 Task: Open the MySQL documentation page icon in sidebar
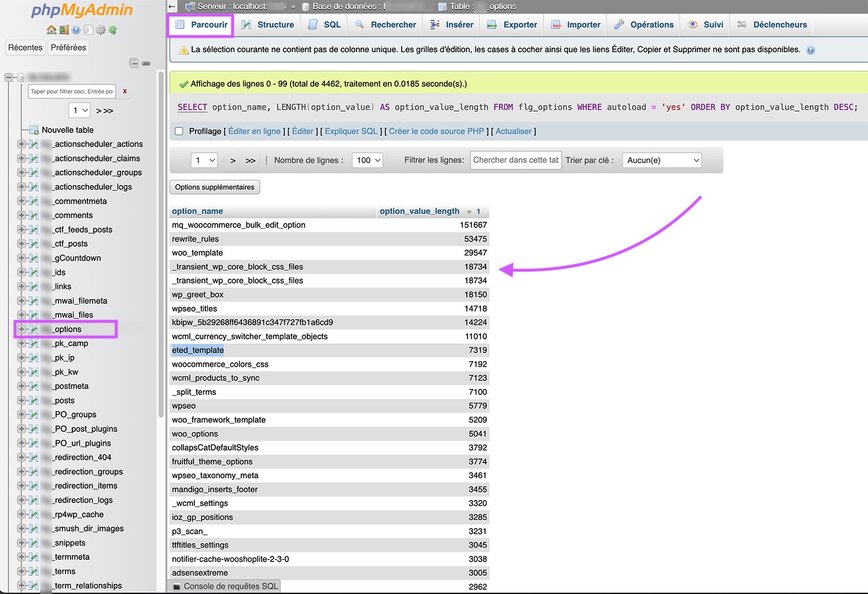[87, 30]
